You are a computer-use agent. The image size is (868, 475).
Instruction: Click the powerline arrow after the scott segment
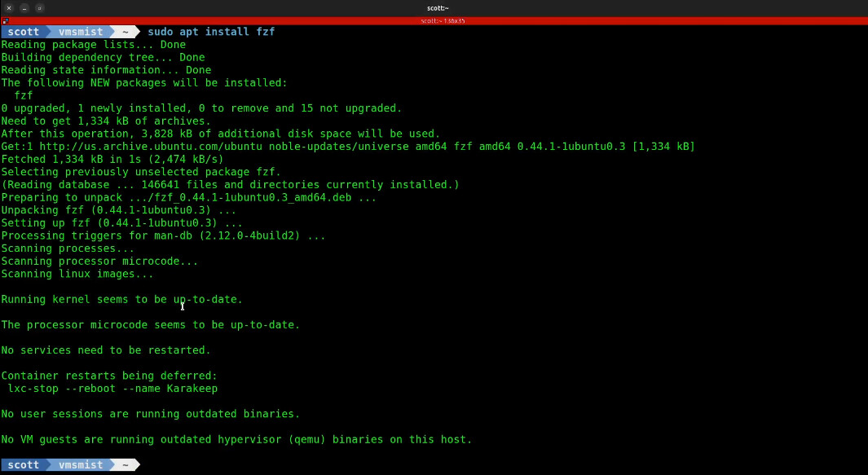coord(51,32)
